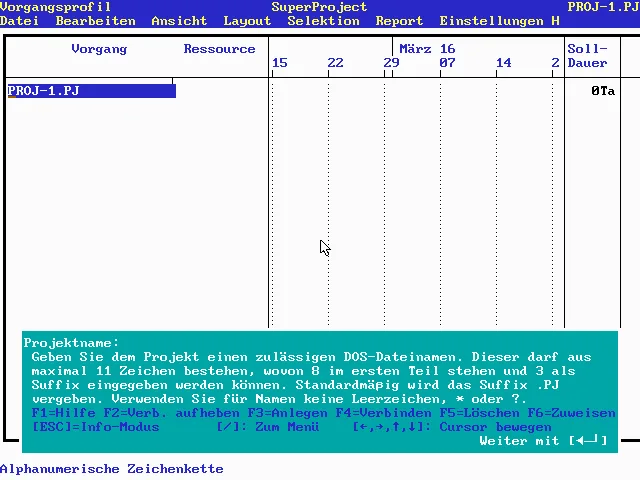Click the SuperProject title text
Viewport: 640px width, 480px height.
(319, 7)
